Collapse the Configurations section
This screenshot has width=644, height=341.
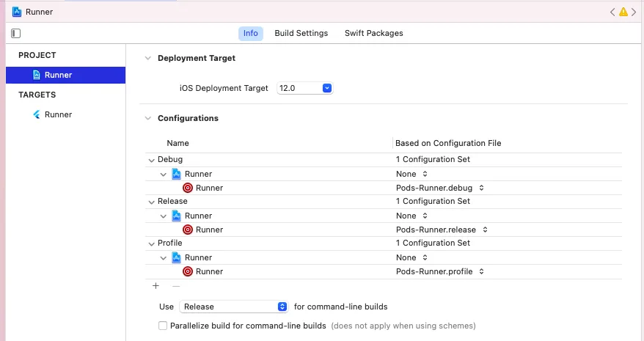[147, 118]
